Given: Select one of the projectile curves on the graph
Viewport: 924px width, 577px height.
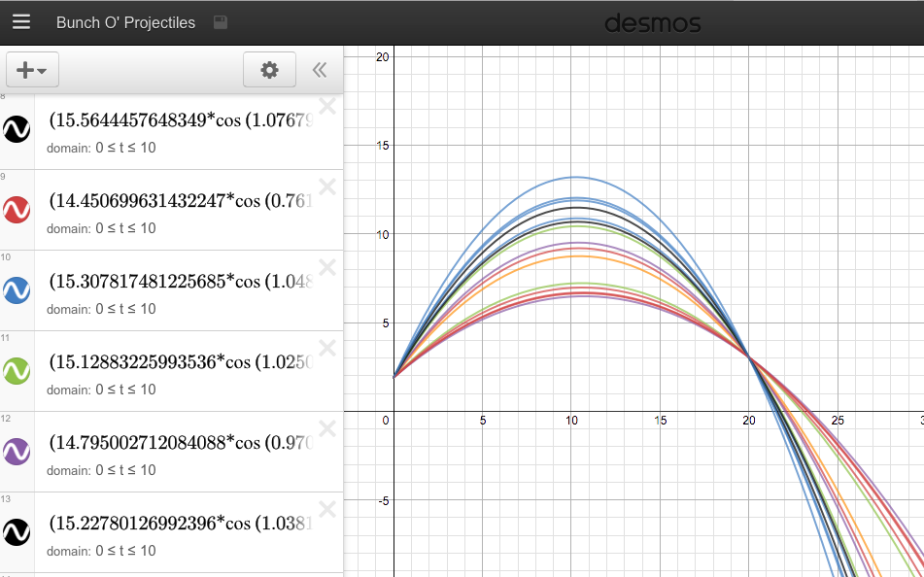Looking at the screenshot, I should pyautogui.click(x=572, y=179).
